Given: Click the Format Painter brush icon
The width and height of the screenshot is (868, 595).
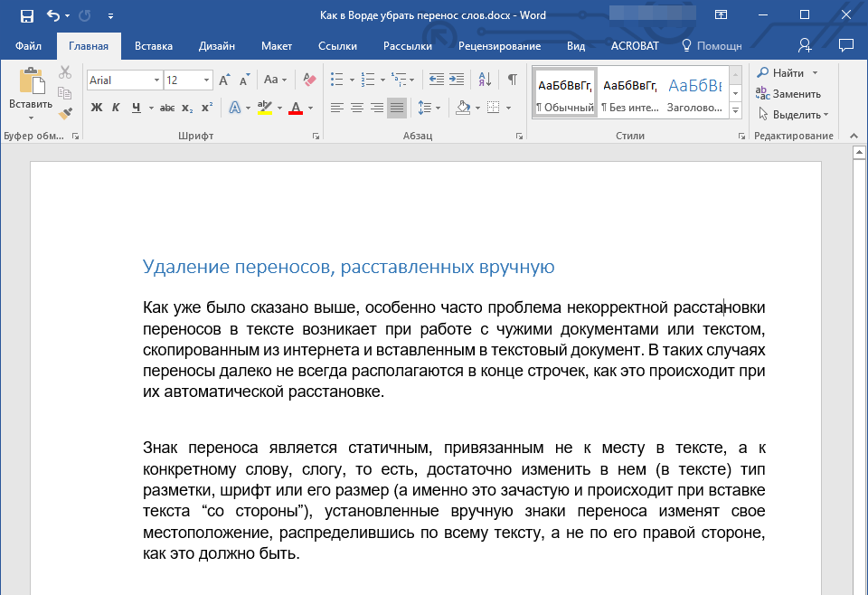Looking at the screenshot, I should pyautogui.click(x=65, y=113).
